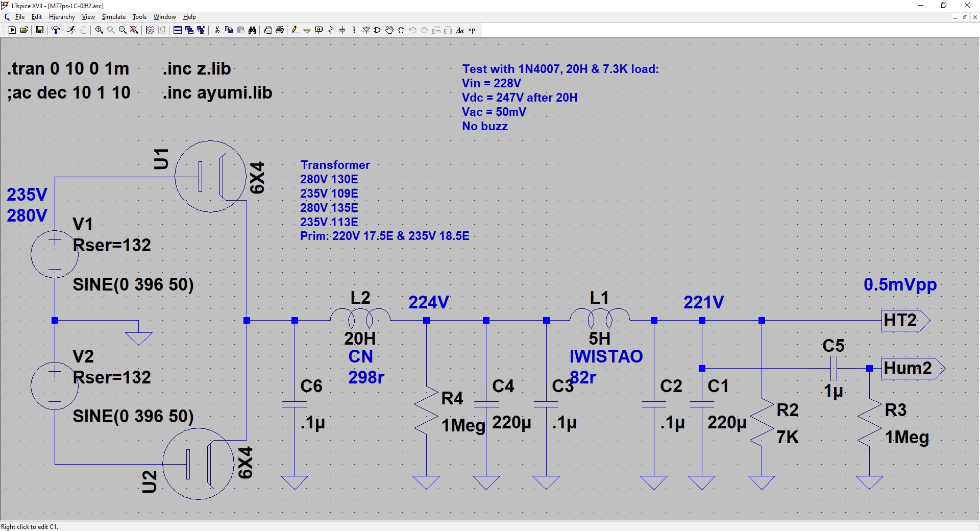This screenshot has width=980, height=531.
Task: Click the 'Test with 1N4007, 20H & 7.3K load:' note
Action: [x=560, y=69]
